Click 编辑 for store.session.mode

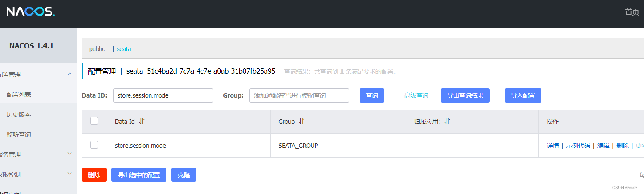[x=603, y=146]
